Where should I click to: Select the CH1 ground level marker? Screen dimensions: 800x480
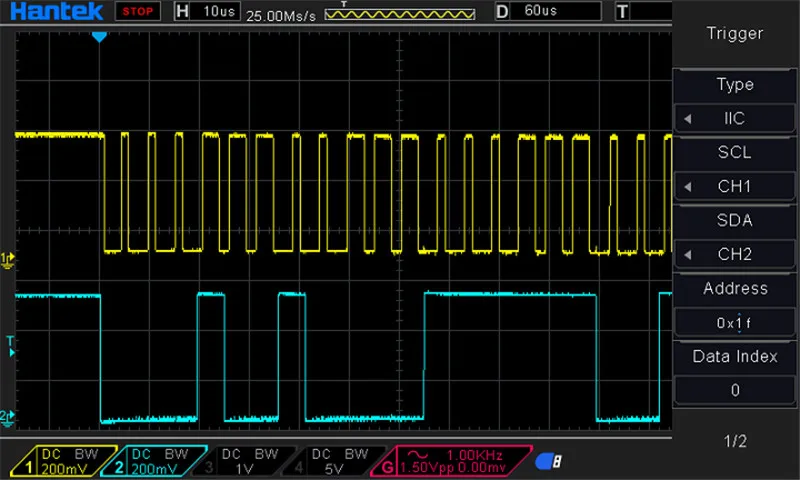[x=7, y=260]
